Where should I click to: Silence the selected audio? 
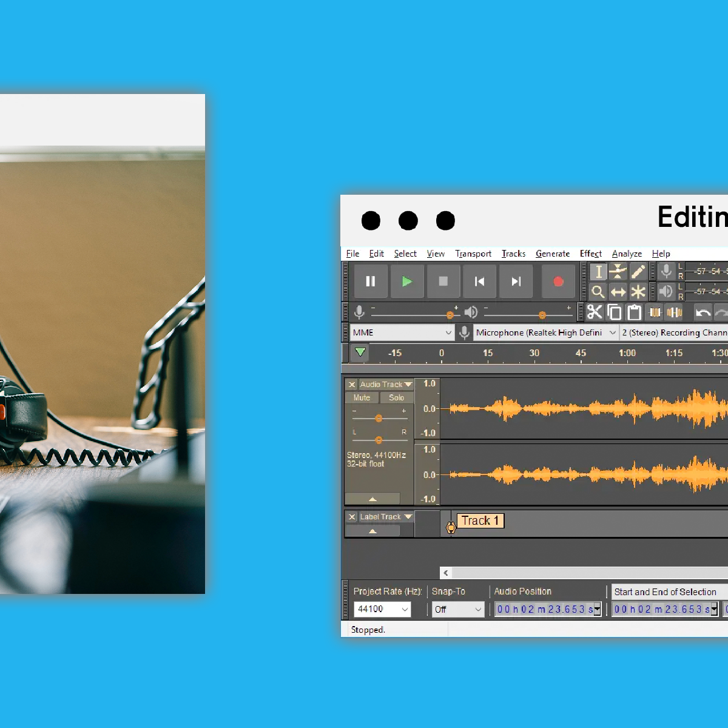(x=675, y=312)
